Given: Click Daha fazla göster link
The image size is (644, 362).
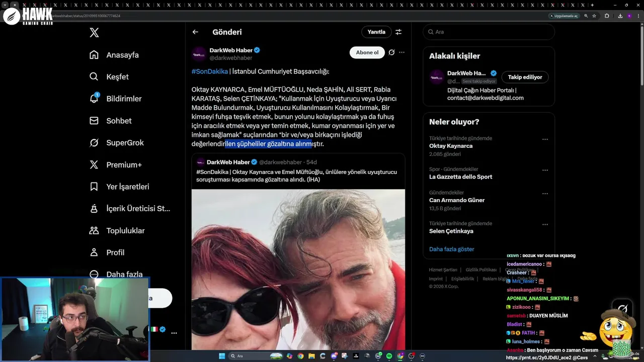Looking at the screenshot, I should click(452, 249).
